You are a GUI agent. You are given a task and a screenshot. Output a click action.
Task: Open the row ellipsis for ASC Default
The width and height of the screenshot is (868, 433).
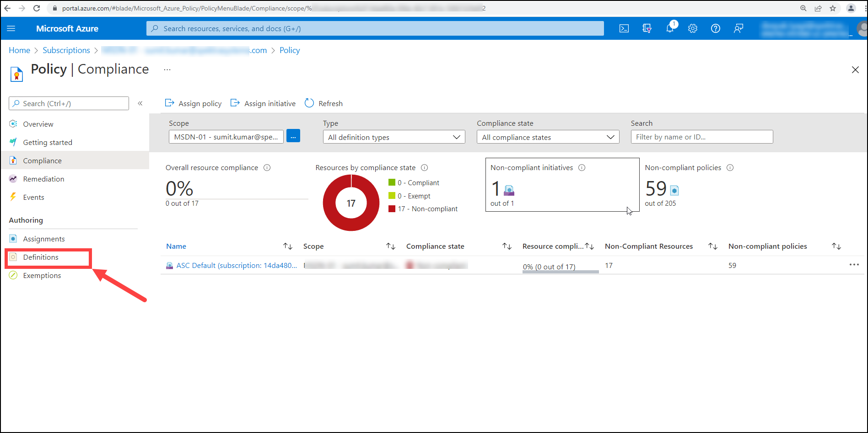pos(854,265)
